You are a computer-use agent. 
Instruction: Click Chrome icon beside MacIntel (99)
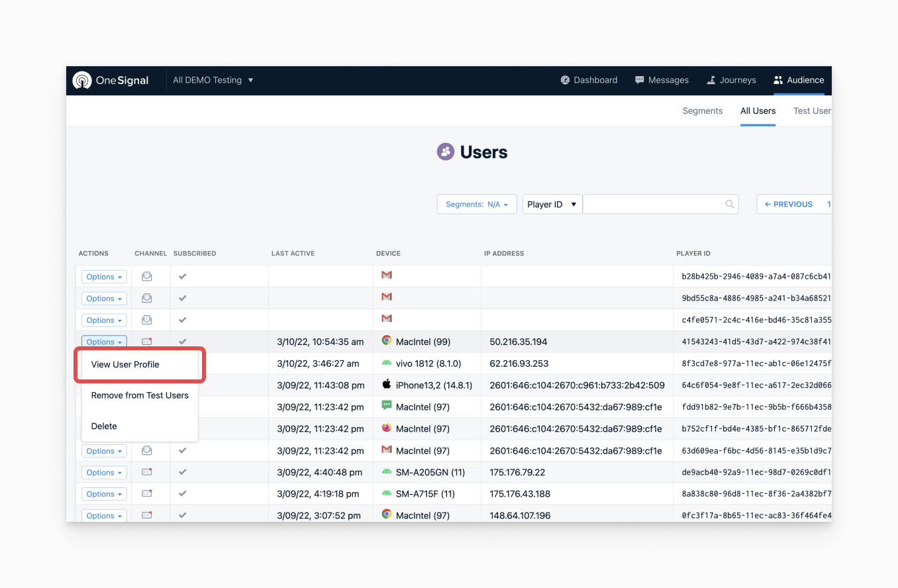(x=387, y=340)
